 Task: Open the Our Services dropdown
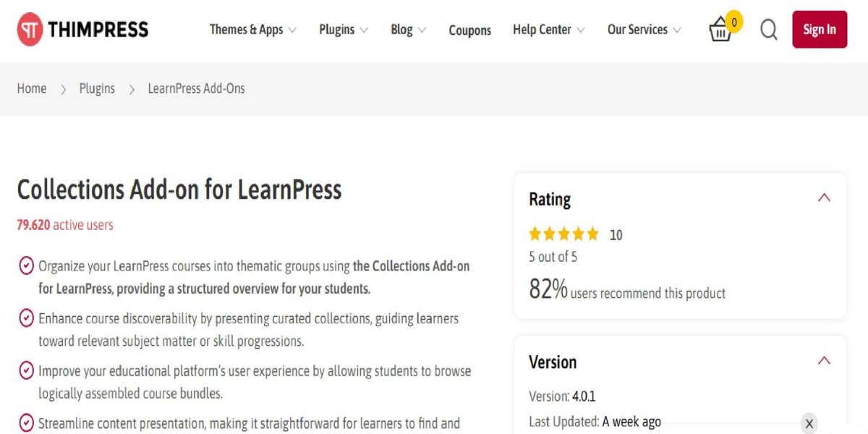(x=638, y=30)
